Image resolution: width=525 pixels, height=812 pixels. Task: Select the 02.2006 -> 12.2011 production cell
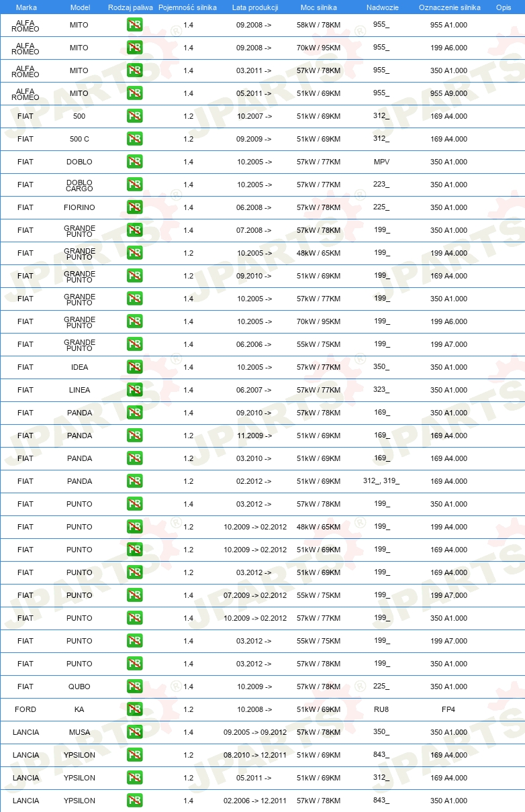[255, 801]
